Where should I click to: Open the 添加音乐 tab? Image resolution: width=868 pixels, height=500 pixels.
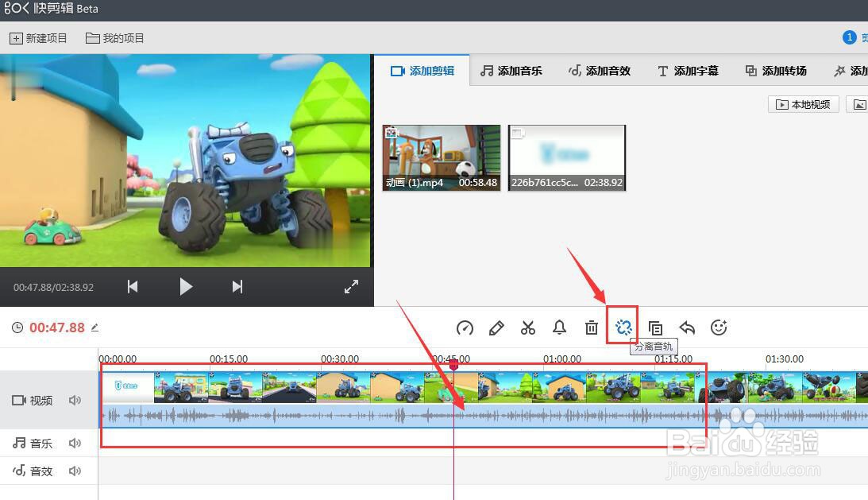(x=511, y=71)
